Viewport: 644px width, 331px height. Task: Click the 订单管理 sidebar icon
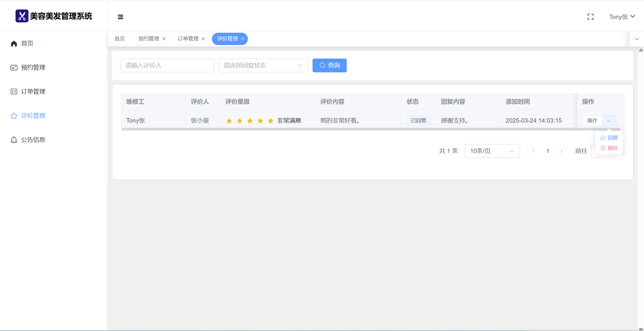point(14,92)
